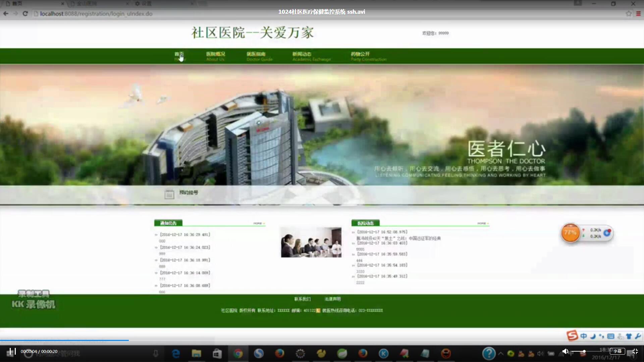Image resolution: width=644 pixels, height=362 pixels.
Task: Switch to the 首页 browser tab
Action: [34, 4]
